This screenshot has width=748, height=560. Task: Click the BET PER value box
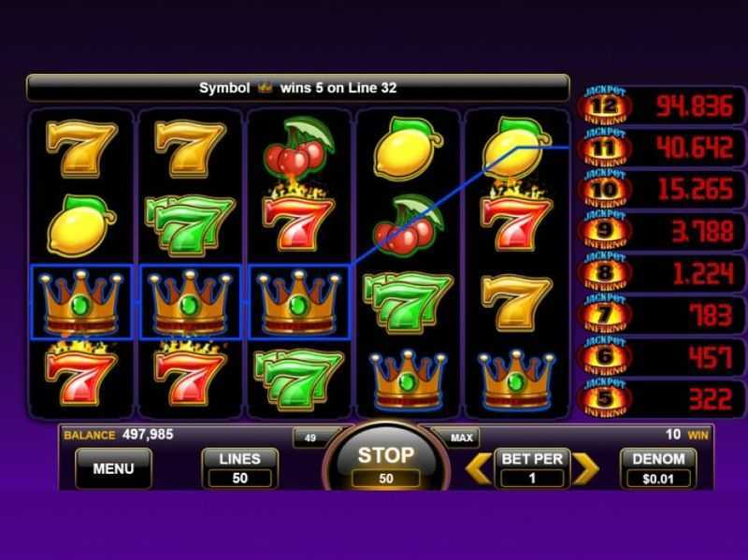click(532, 479)
